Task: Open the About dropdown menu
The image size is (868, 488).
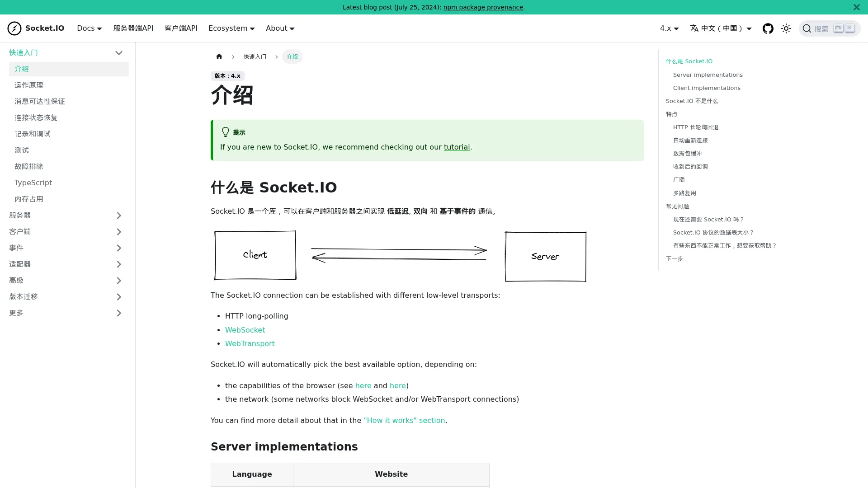Action: [280, 28]
